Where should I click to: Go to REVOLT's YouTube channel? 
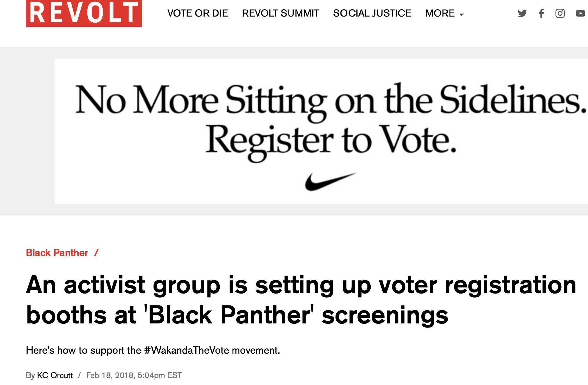[580, 13]
